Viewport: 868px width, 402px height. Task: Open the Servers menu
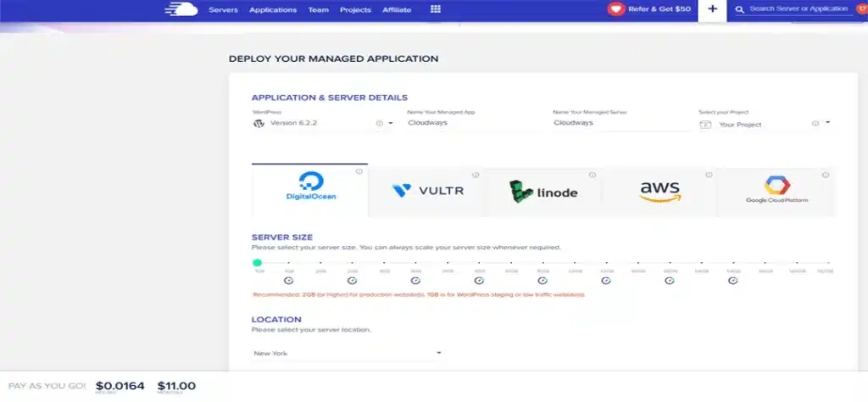223,10
